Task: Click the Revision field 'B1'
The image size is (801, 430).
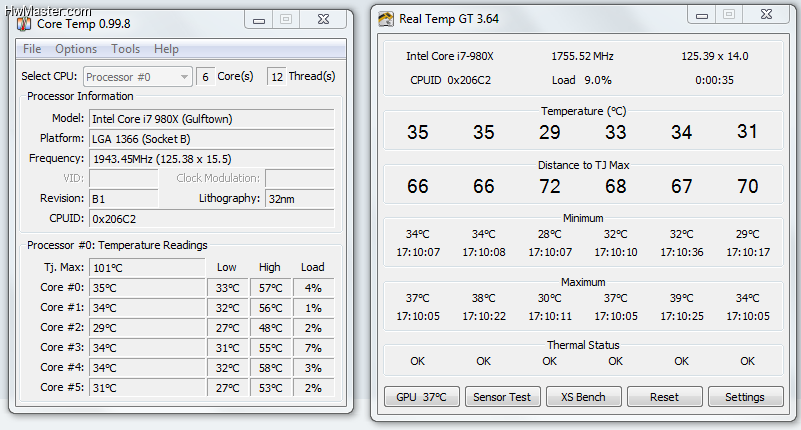Action: pos(124,199)
